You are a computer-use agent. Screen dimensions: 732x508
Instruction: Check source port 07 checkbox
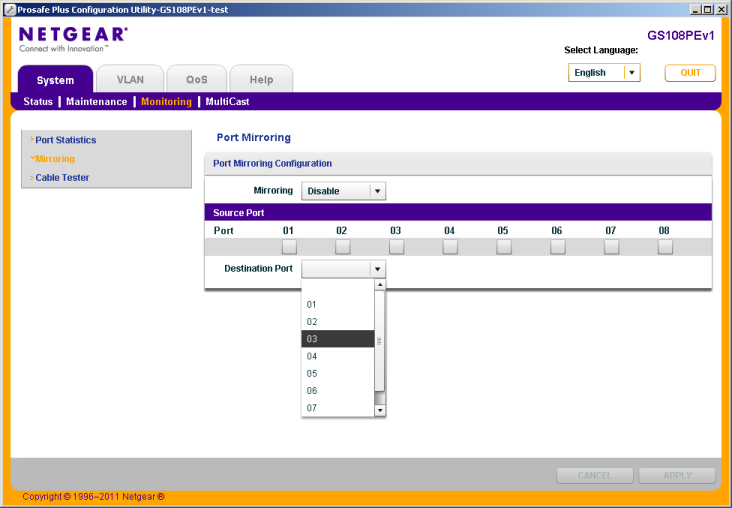coord(611,247)
